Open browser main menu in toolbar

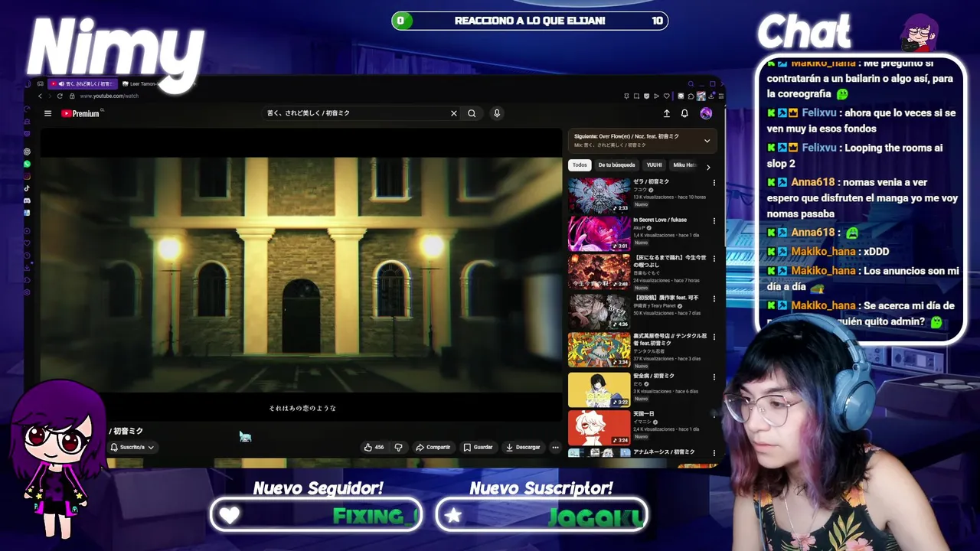pyautogui.click(x=720, y=96)
